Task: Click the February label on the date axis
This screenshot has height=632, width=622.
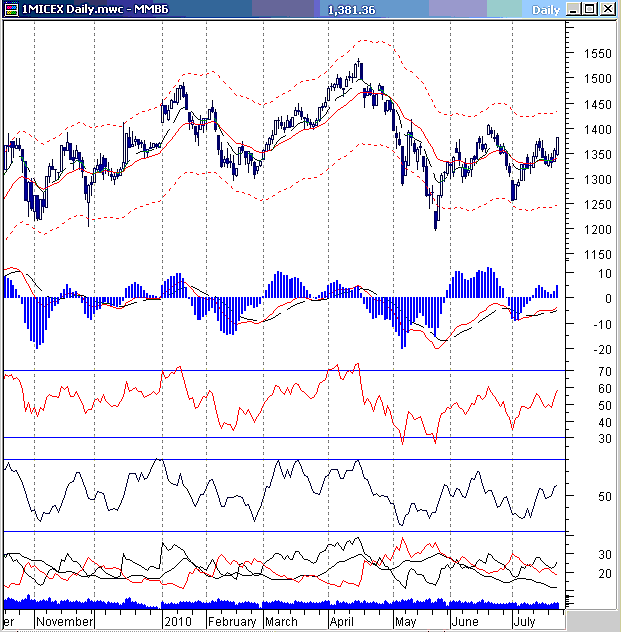Action: (232, 621)
